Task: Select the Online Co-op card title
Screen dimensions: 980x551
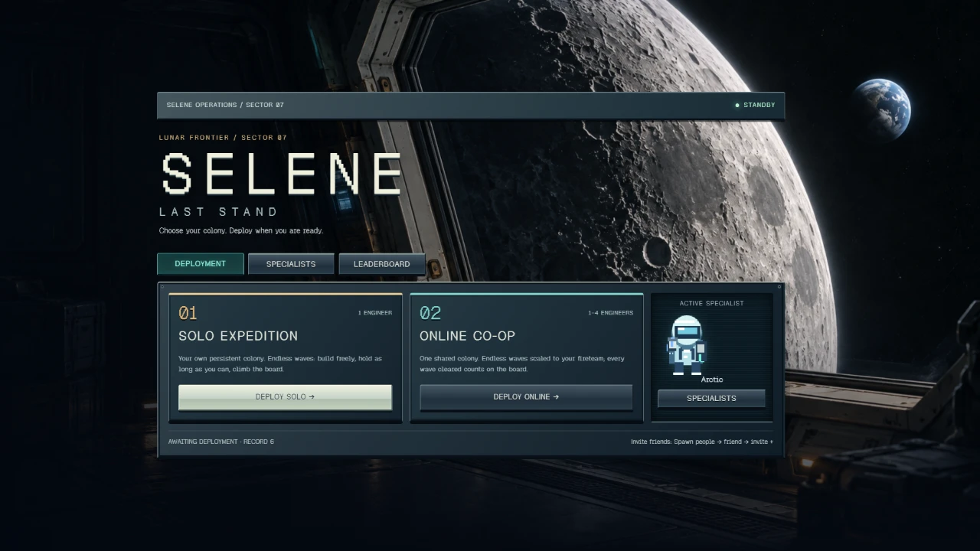Action: click(467, 336)
